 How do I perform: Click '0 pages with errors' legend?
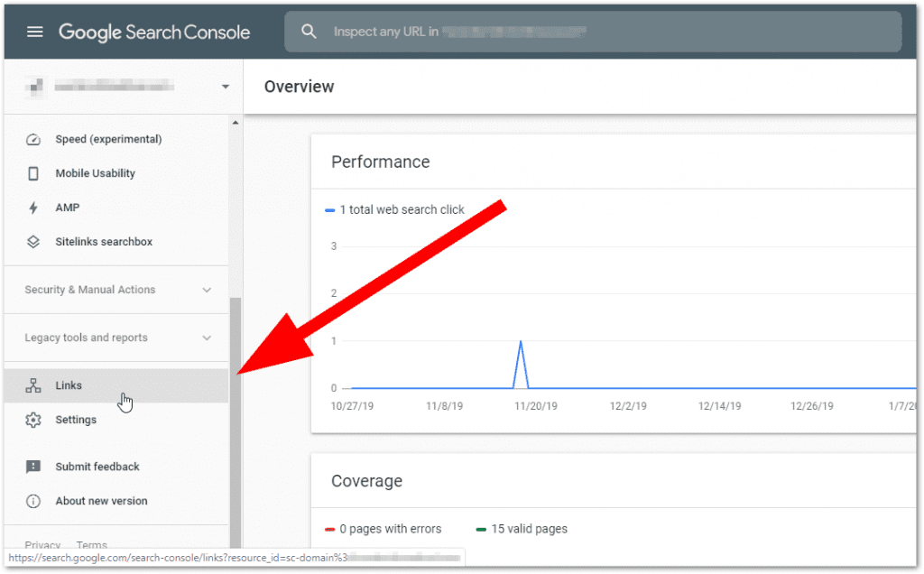point(383,529)
